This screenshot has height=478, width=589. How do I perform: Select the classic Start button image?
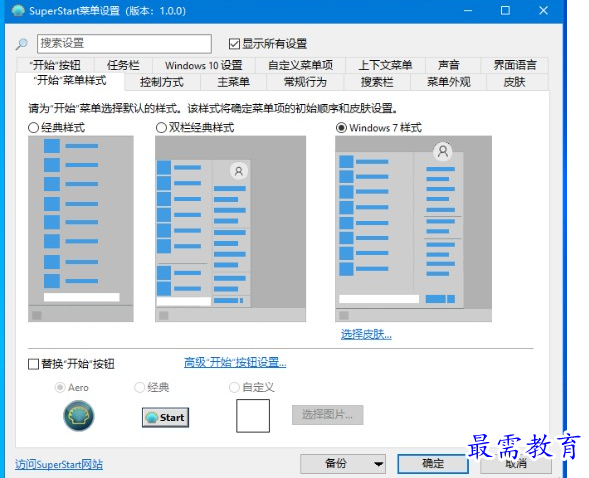165,418
